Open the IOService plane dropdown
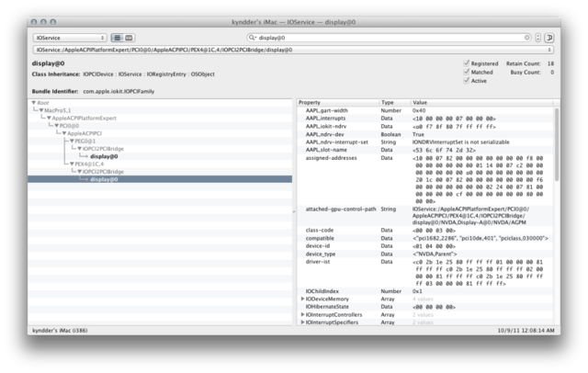The width and height of the screenshot is (588, 373). click(x=69, y=38)
